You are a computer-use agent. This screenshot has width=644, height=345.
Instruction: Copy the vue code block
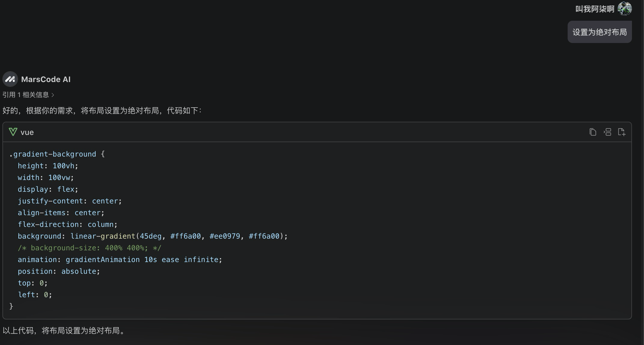coord(593,132)
